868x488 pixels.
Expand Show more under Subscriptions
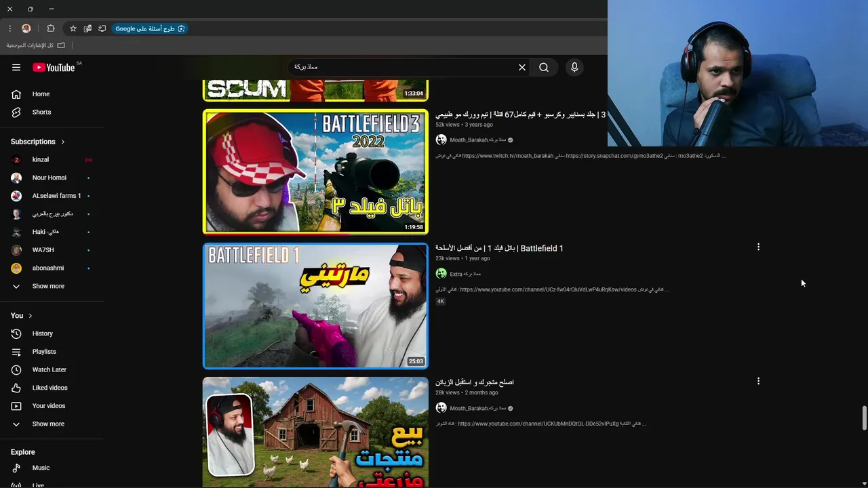point(52,286)
